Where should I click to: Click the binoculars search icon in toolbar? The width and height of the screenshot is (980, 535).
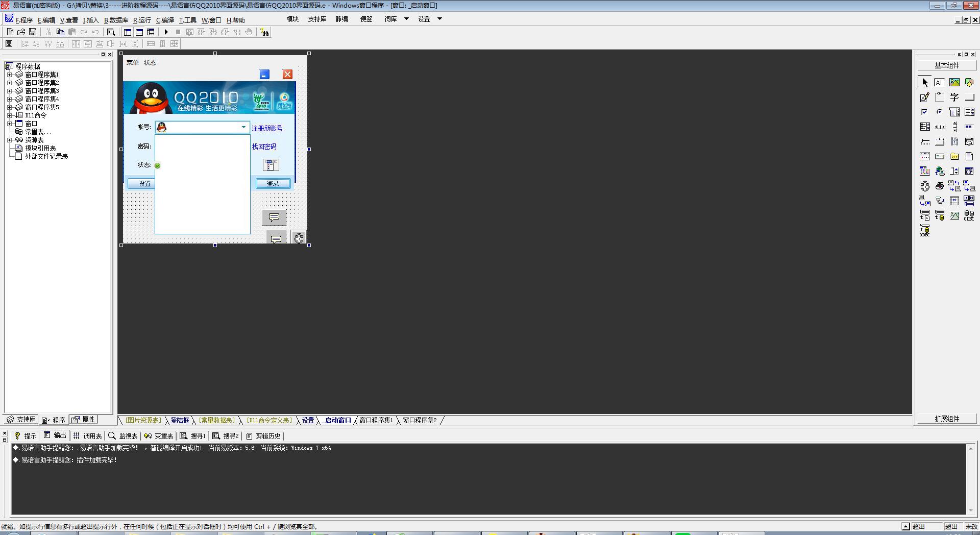(x=264, y=32)
